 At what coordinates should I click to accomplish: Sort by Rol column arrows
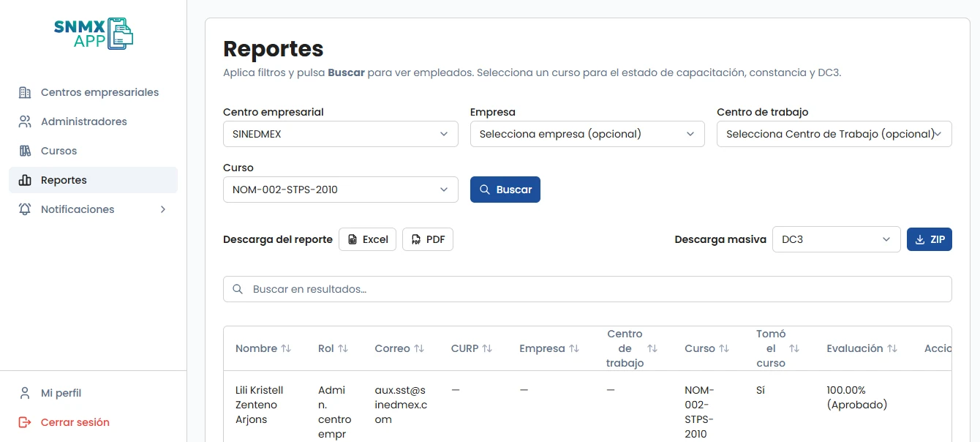343,348
